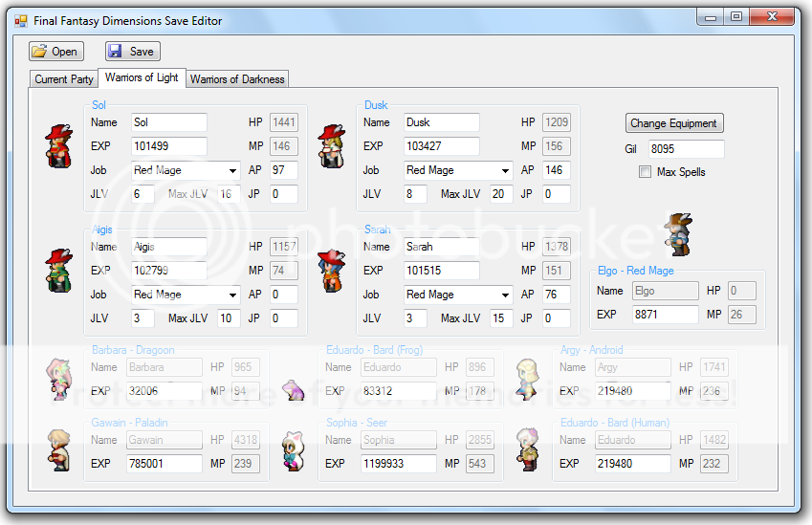Switch to the Current Party tab

[64, 79]
